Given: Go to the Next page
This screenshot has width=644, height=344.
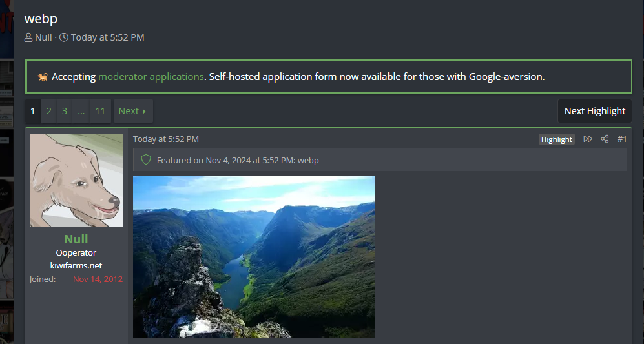Looking at the screenshot, I should pos(132,111).
